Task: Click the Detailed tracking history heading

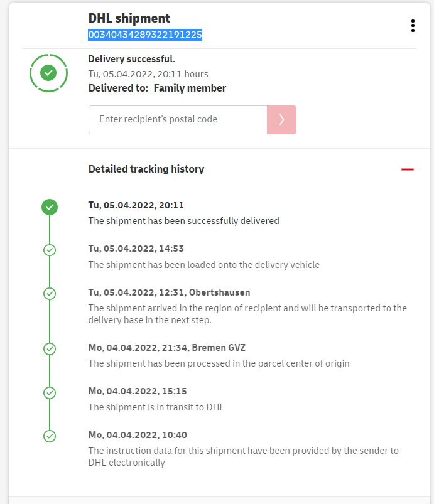Action: [146, 169]
